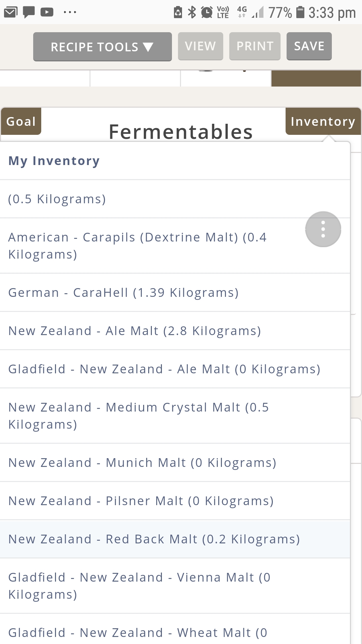Tap the Bluetooth status icon

(192, 12)
